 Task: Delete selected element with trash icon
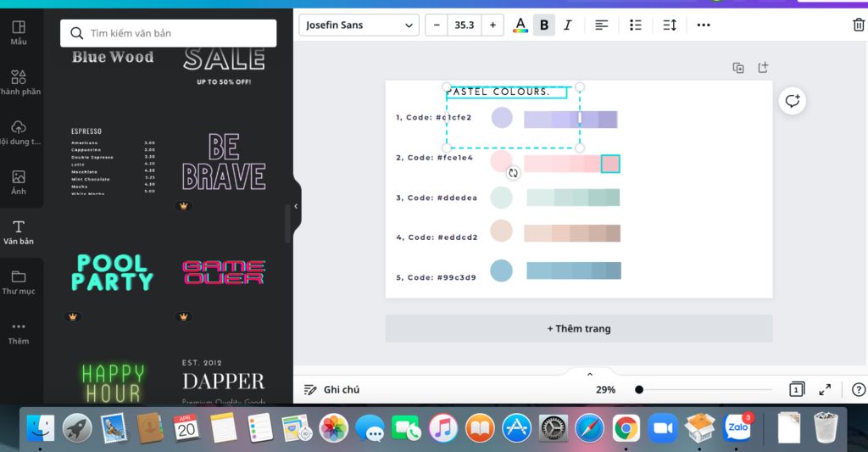[x=858, y=25]
